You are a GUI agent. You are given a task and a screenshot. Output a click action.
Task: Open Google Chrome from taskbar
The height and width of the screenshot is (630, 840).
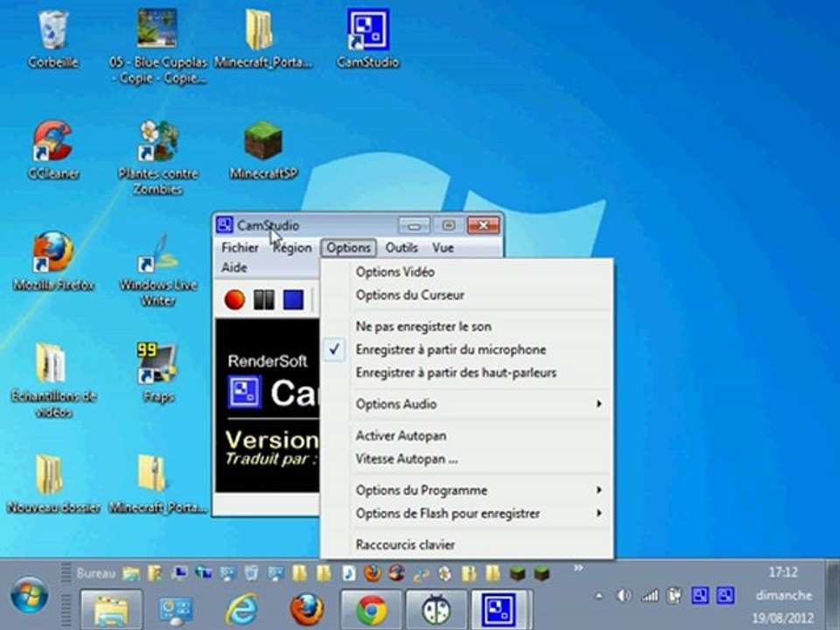click(372, 609)
